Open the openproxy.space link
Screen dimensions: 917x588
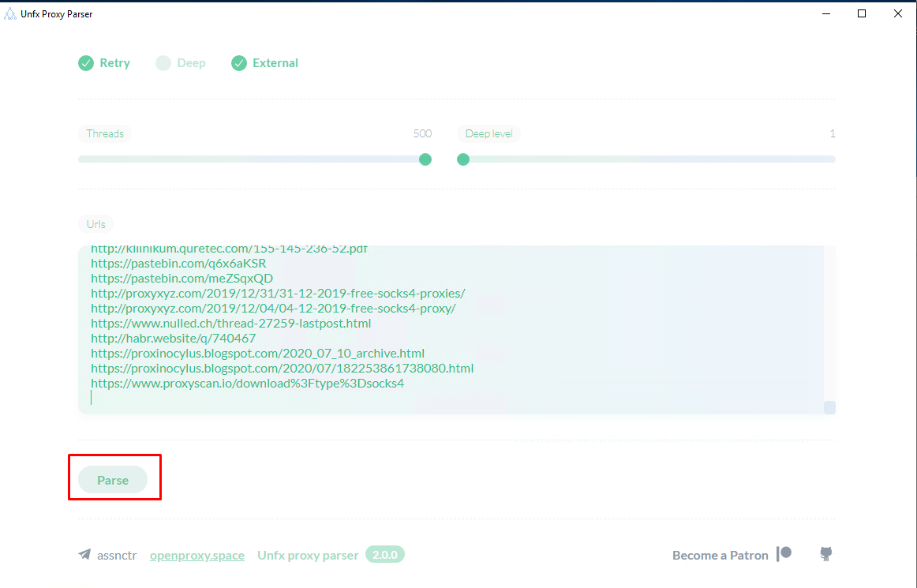(x=197, y=555)
